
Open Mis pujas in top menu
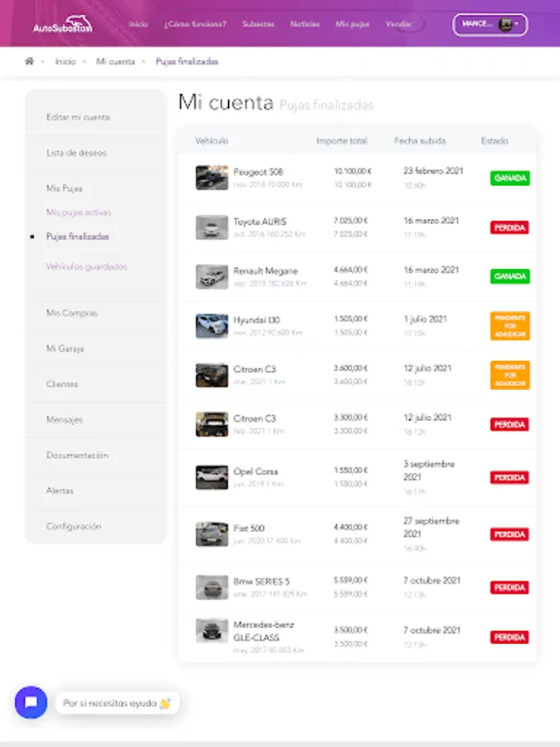point(353,24)
